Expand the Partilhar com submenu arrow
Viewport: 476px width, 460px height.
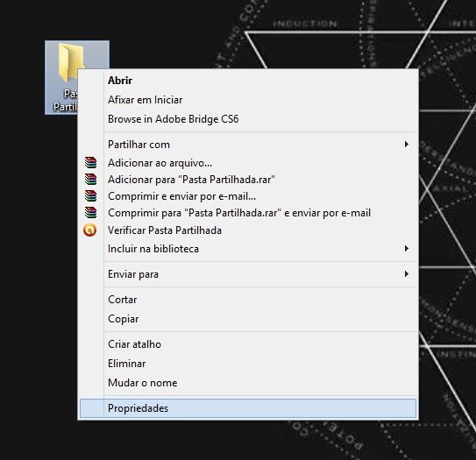pos(406,144)
